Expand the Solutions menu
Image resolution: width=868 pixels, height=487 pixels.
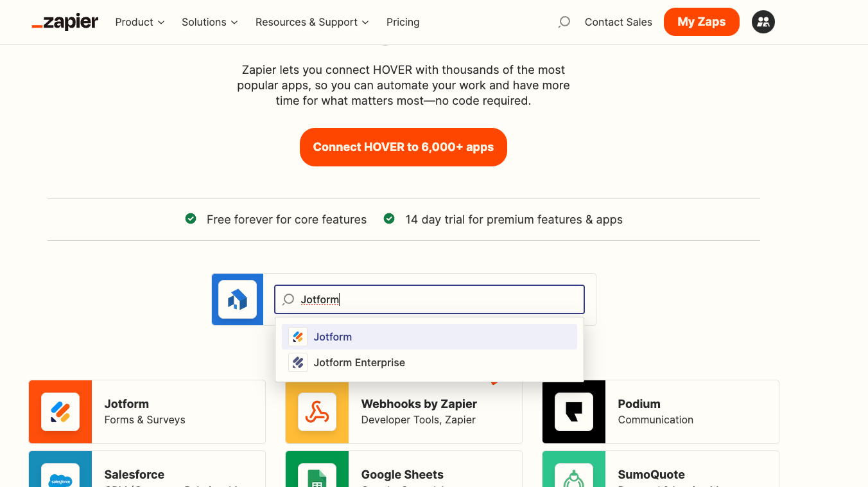tap(210, 22)
